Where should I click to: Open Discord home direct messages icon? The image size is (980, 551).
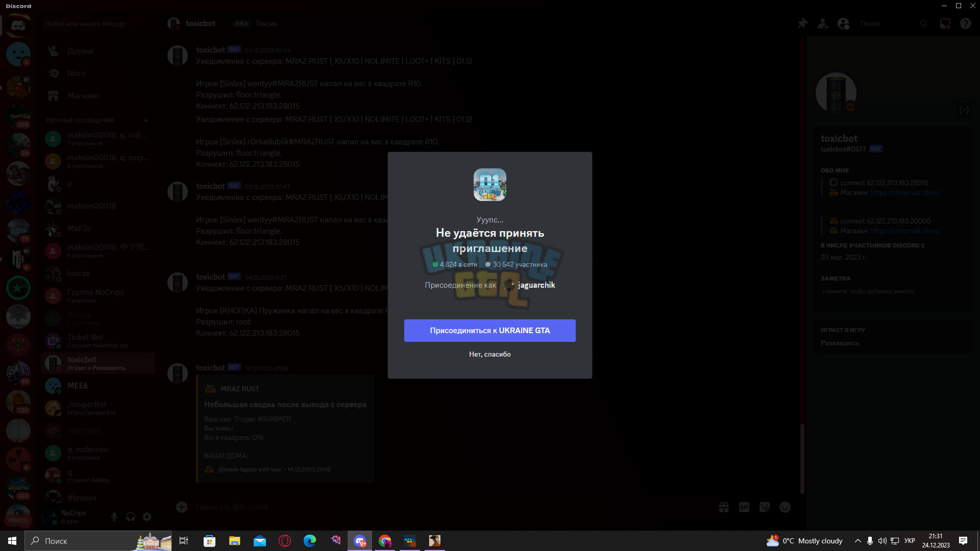(x=18, y=24)
